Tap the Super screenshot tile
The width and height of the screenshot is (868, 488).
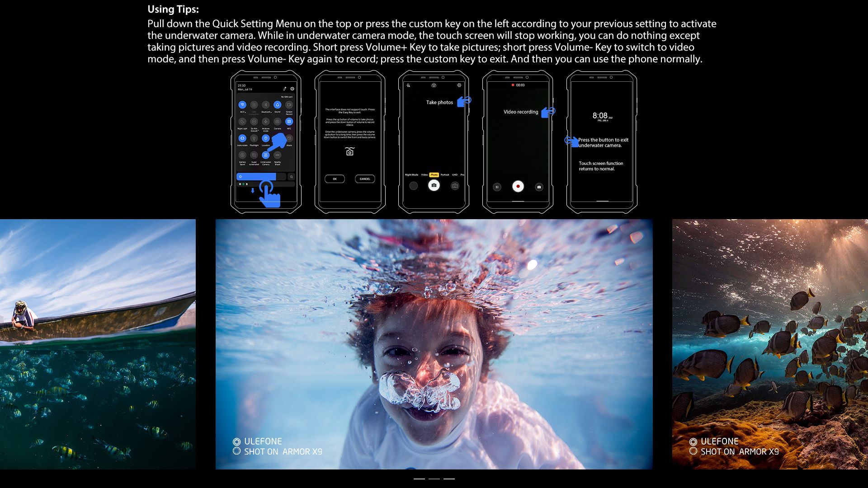coord(254,155)
